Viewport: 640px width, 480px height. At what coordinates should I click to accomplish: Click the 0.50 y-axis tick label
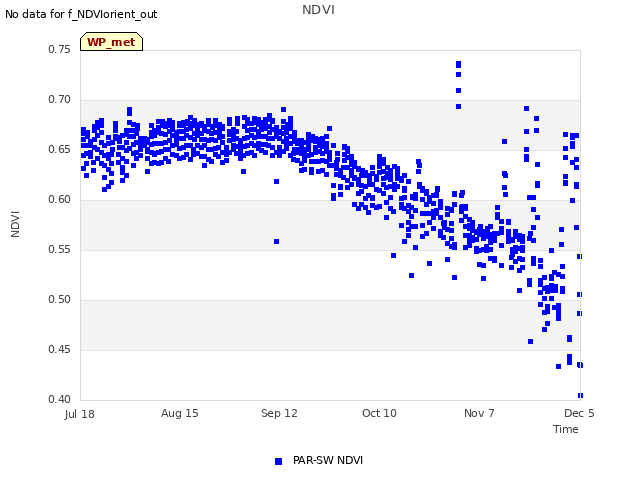[x=60, y=299]
